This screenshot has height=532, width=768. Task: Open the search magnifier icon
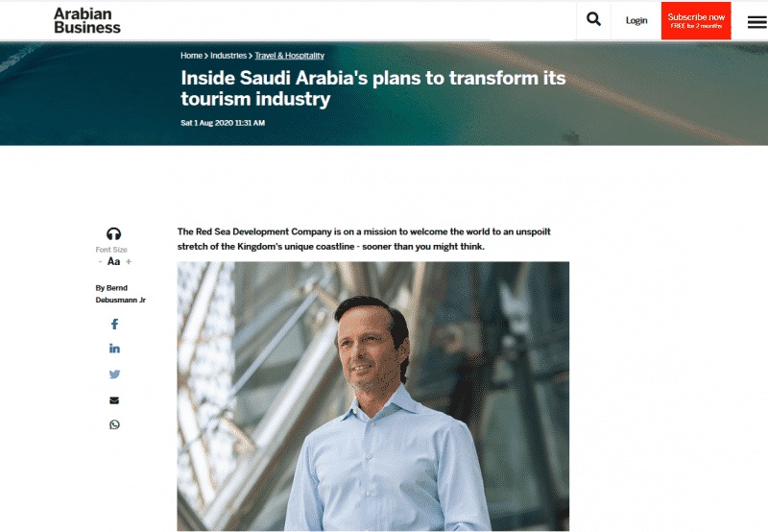tap(593, 19)
